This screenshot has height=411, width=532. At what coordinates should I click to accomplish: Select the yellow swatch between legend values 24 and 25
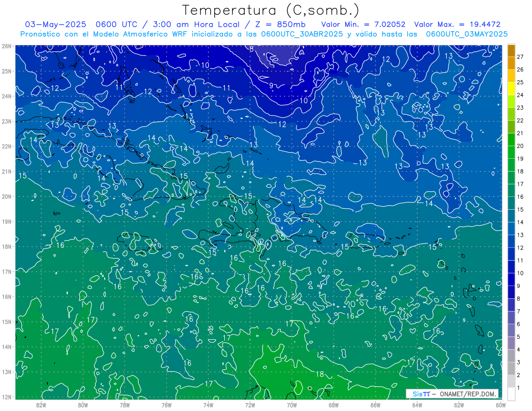click(x=512, y=89)
